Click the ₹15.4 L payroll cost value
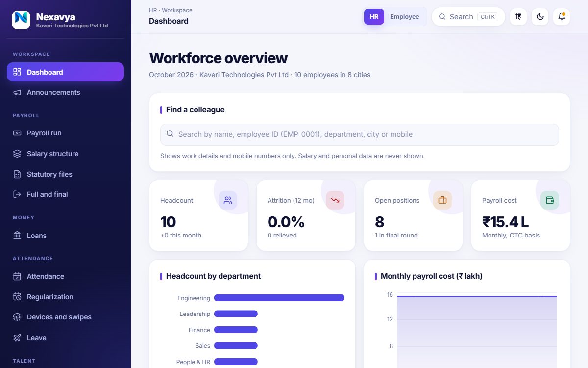This screenshot has width=588, height=368. tap(506, 222)
